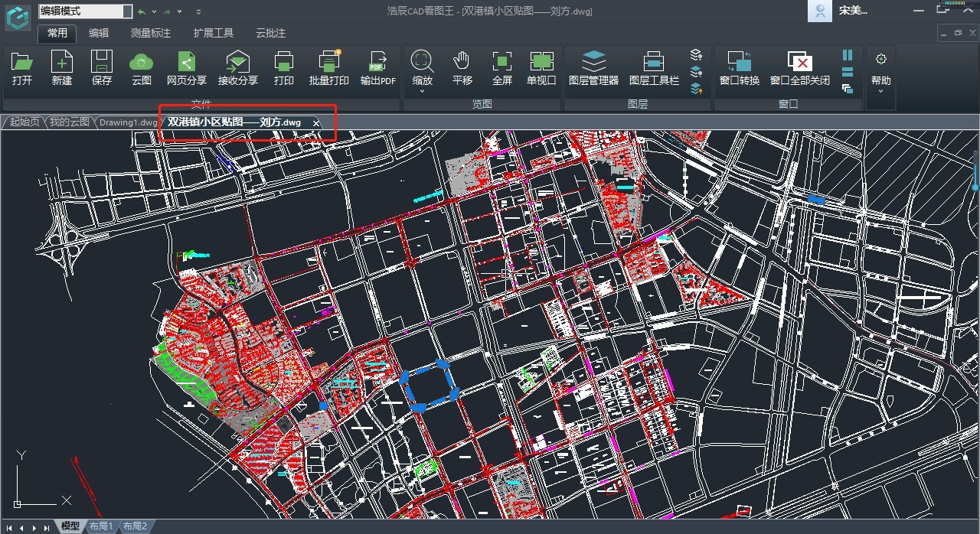Screen dimensions: 980x534
Task: Create a new drawing with 新建
Action: (62, 68)
